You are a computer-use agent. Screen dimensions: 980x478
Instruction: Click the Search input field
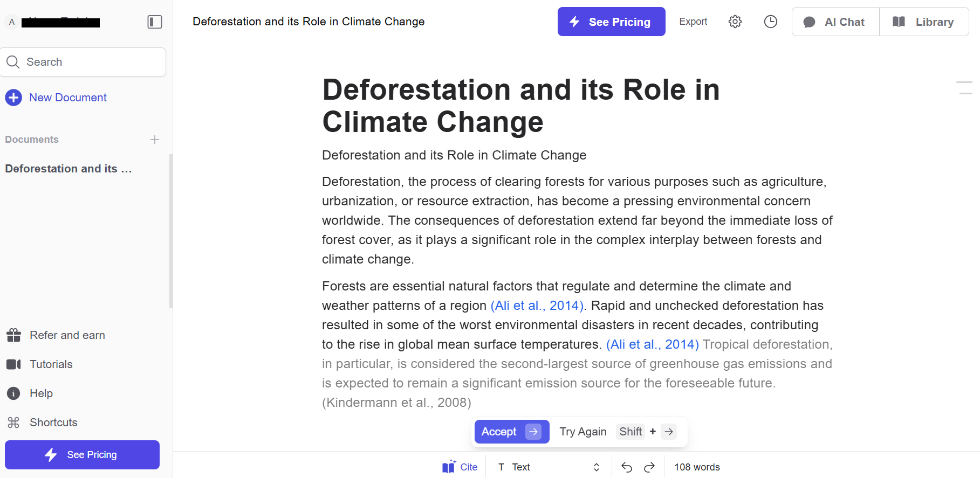coord(83,62)
